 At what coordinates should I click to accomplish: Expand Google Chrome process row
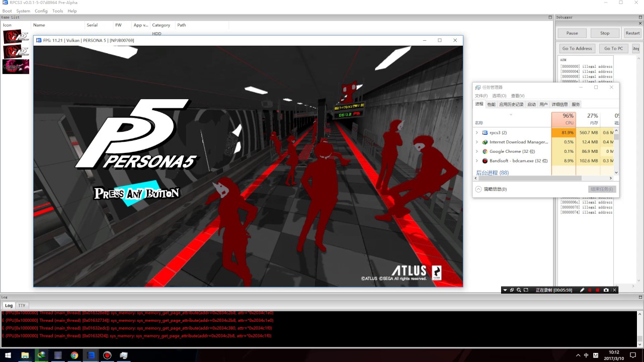click(477, 151)
